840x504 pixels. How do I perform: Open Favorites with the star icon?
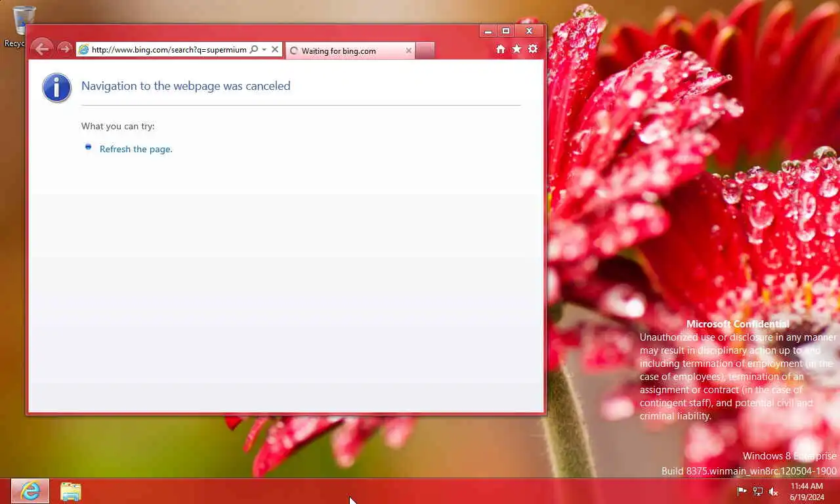pos(516,49)
